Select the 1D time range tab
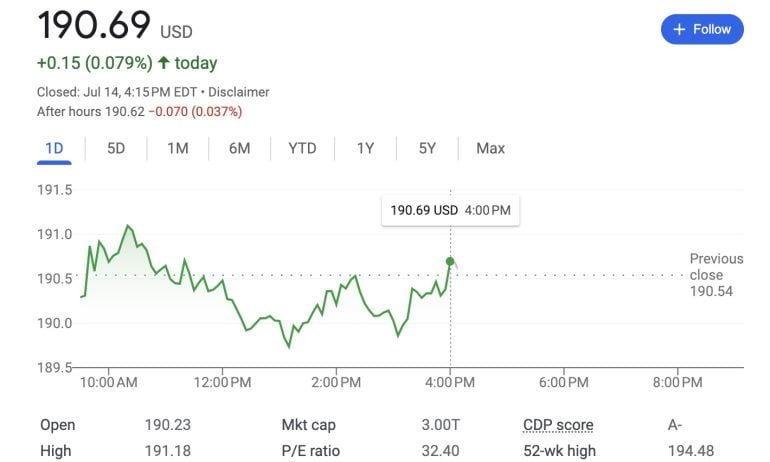The image size is (770, 462). (54, 148)
